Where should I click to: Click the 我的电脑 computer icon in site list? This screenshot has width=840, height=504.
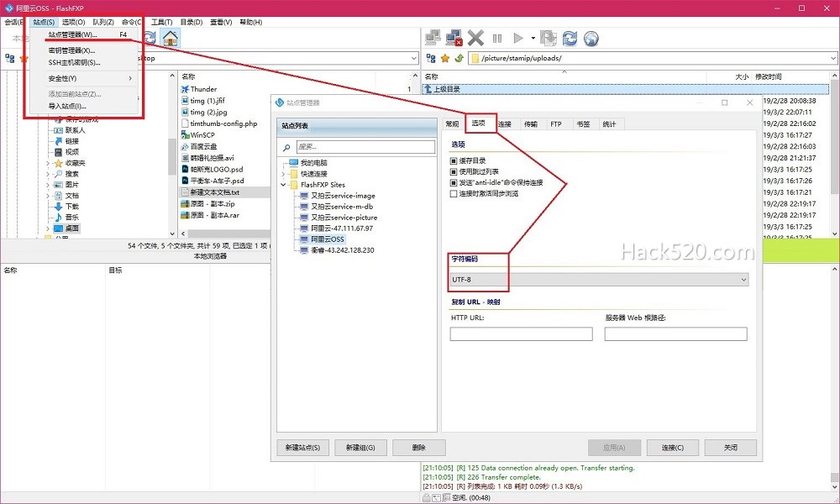click(x=293, y=162)
